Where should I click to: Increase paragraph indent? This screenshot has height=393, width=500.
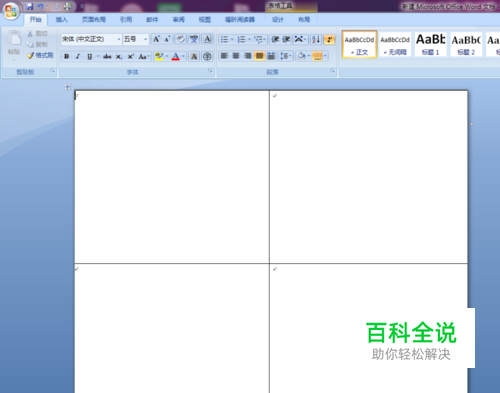286,40
